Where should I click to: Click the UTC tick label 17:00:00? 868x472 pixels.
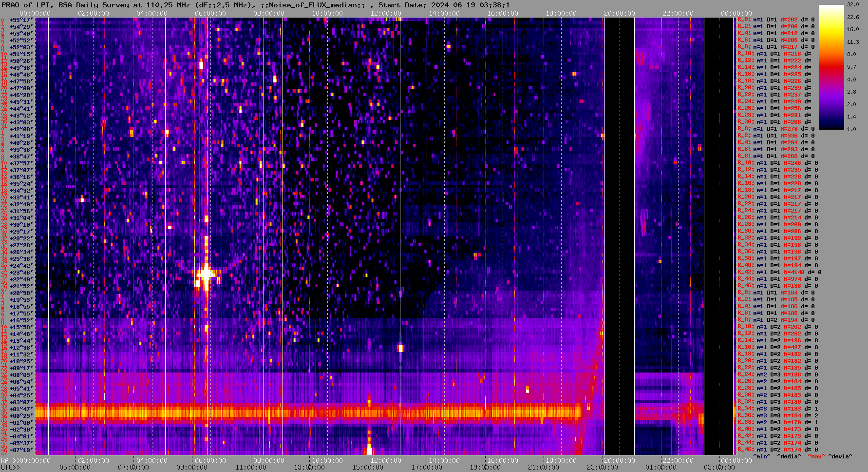[x=427, y=467]
